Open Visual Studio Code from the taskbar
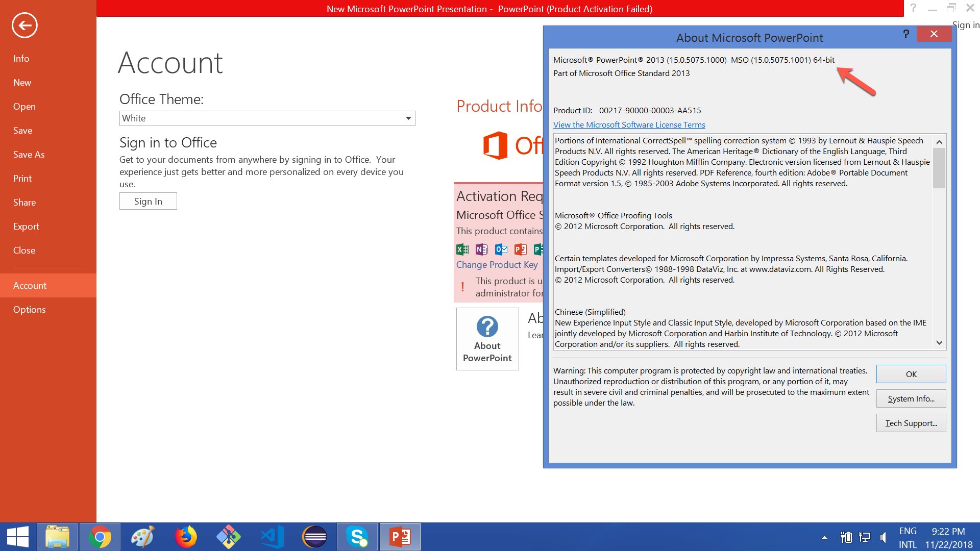The image size is (980, 551). click(272, 537)
